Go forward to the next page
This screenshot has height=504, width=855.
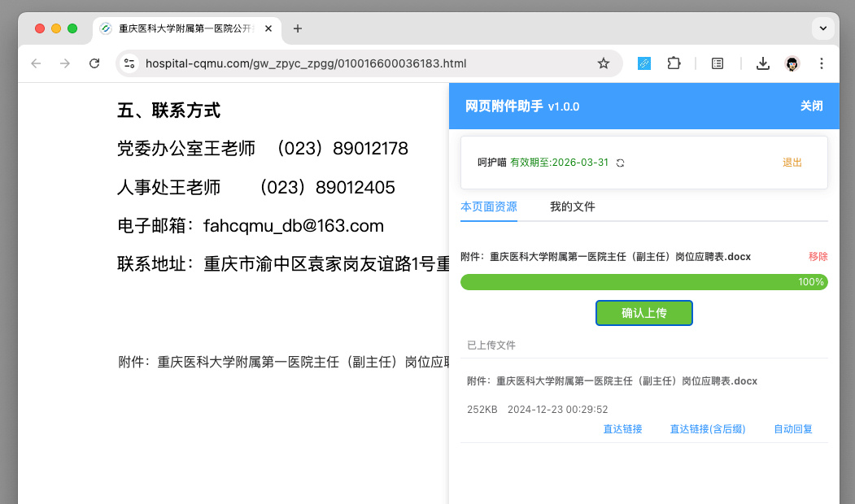pos(65,63)
